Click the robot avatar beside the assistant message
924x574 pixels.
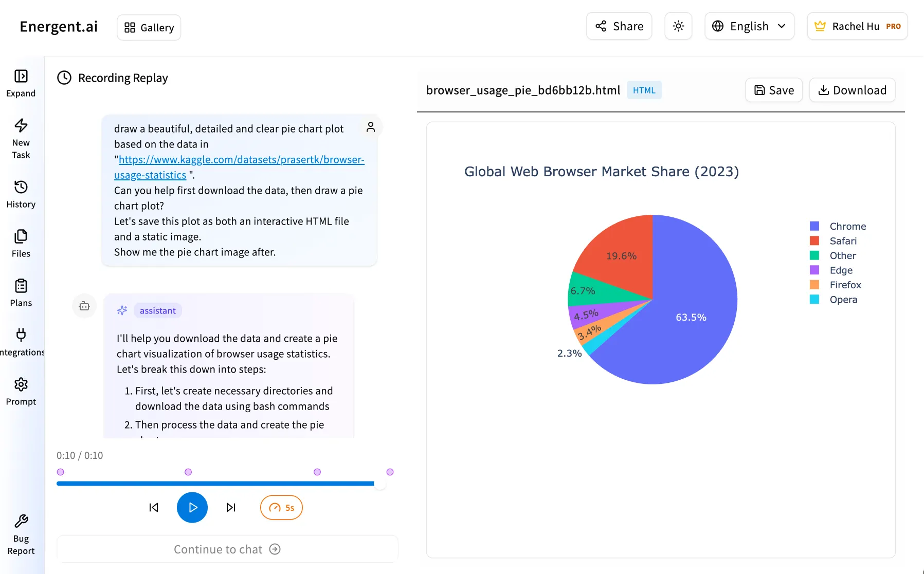tap(84, 306)
